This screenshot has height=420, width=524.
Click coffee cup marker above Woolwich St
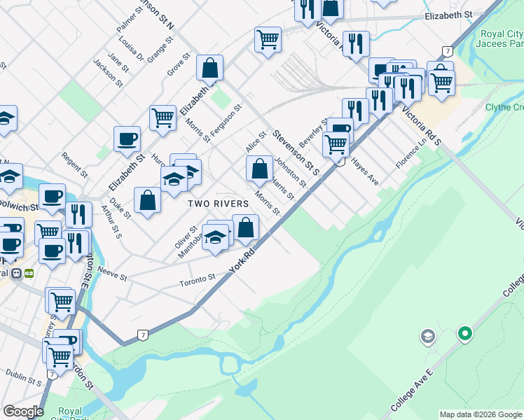coord(52,198)
